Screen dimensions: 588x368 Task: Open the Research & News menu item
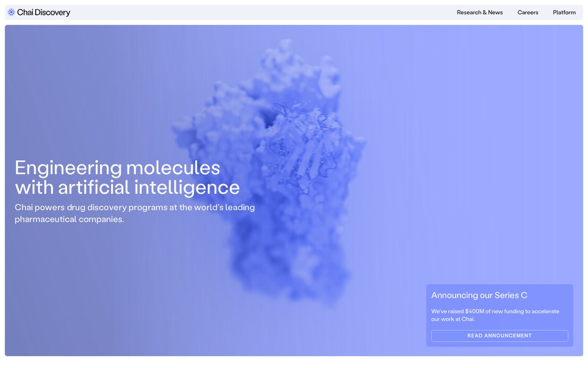coord(480,12)
